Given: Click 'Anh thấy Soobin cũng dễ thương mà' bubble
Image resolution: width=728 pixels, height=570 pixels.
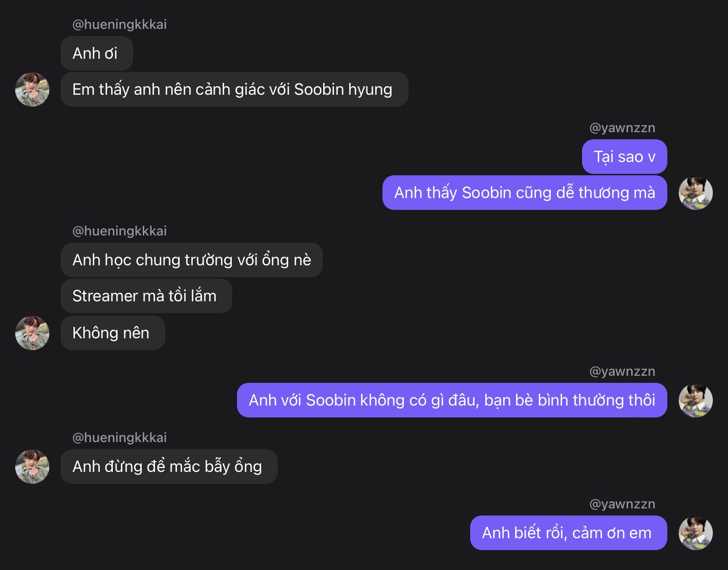Looking at the screenshot, I should pos(525,193).
